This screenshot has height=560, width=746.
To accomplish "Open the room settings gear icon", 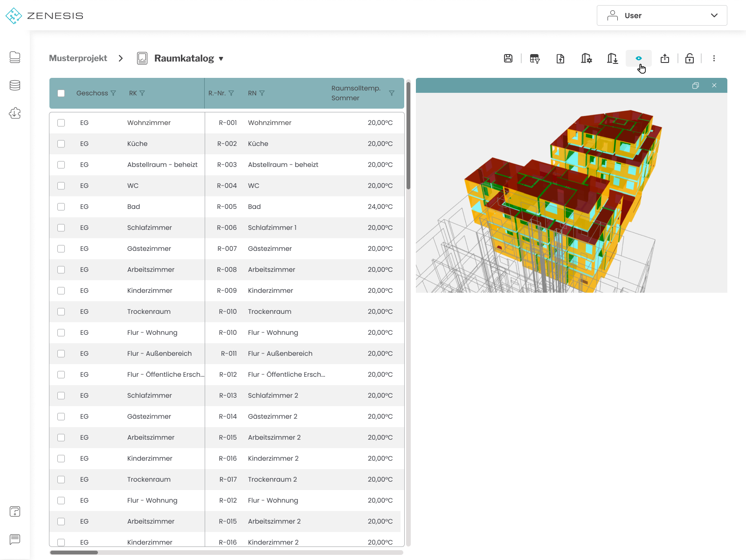I will tap(587, 58).
